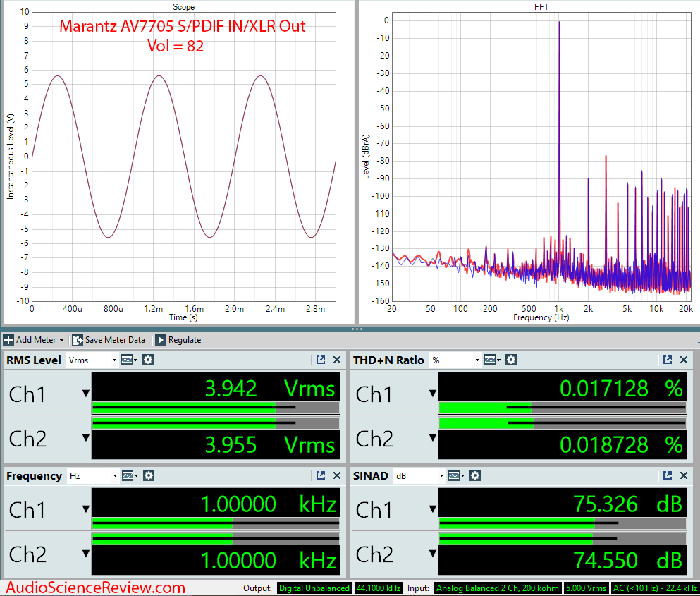Click Digital Unbalanced output setting
This screenshot has width=700, height=596.
314,588
